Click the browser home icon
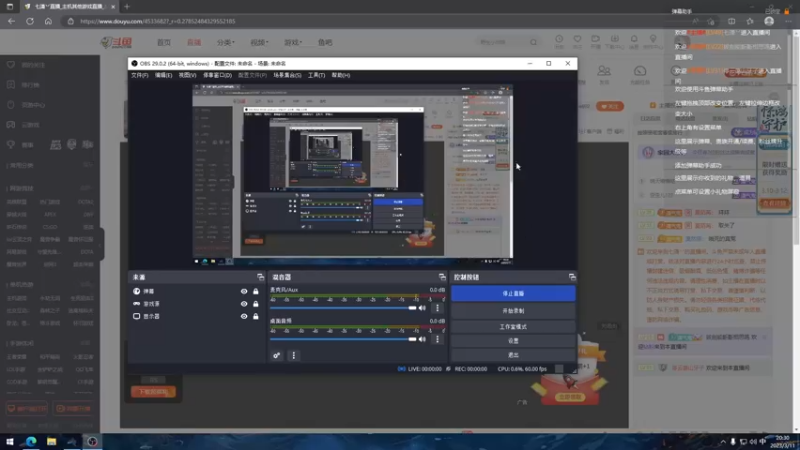 pos(48,21)
